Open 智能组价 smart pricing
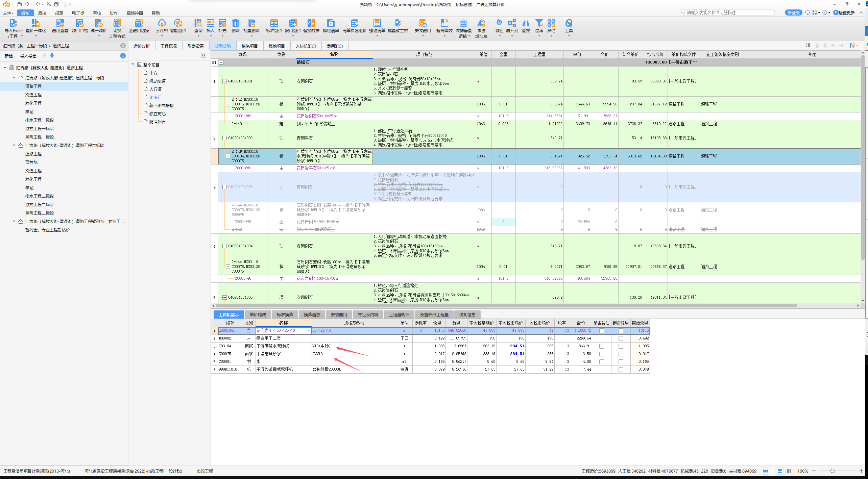The image size is (868, 479). [x=178, y=23]
